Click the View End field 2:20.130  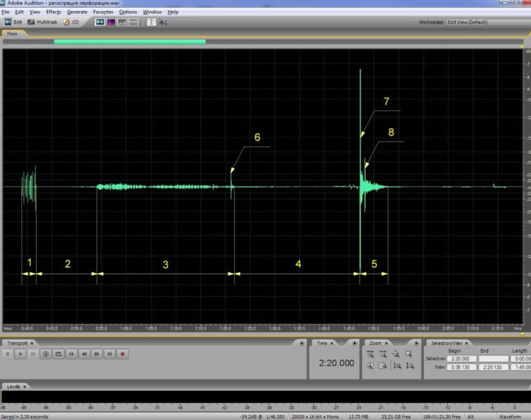494,367
